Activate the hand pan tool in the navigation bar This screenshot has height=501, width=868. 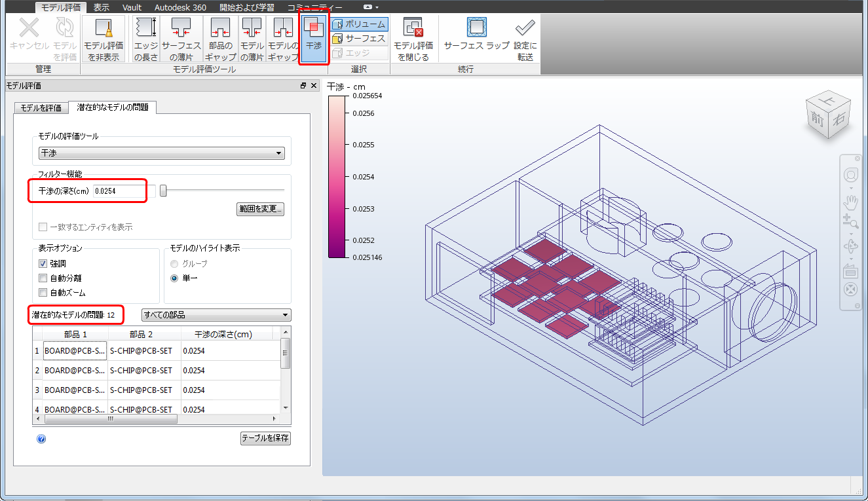pyautogui.click(x=850, y=203)
